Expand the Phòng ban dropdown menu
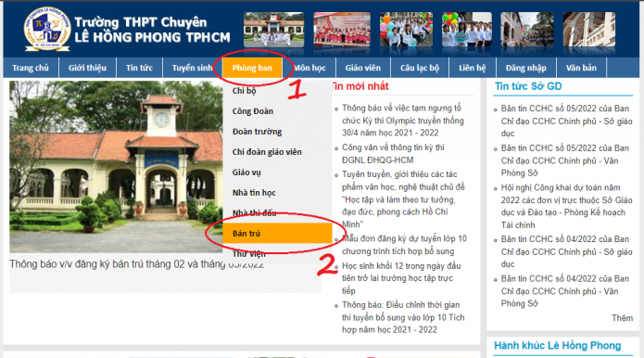This screenshot has width=644, height=358. (252, 68)
